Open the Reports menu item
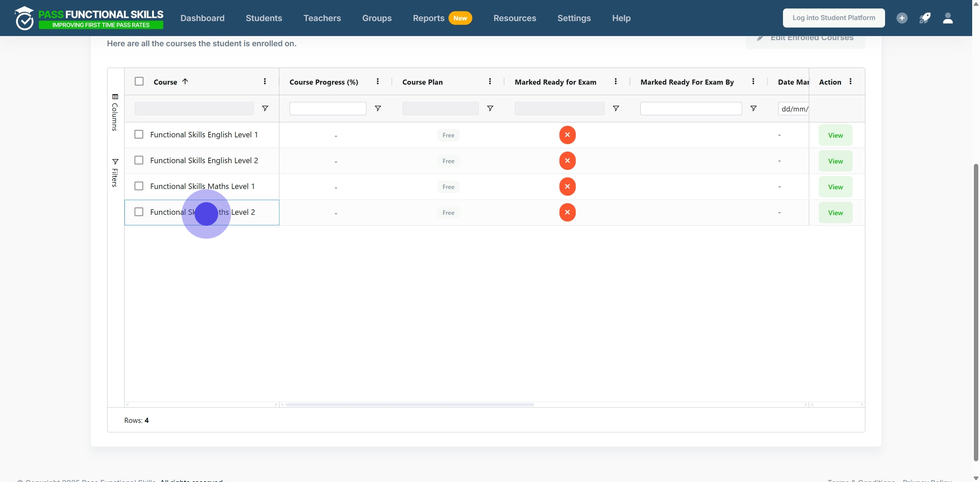Screen dimensions: 980x482 (428, 18)
